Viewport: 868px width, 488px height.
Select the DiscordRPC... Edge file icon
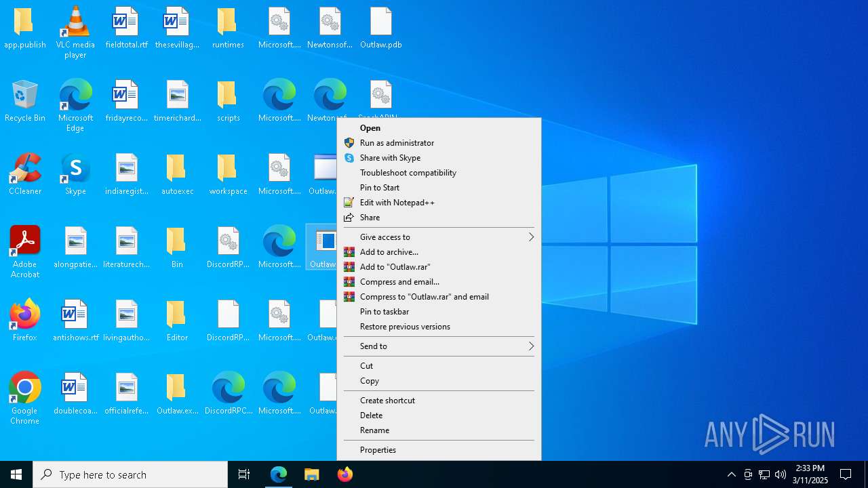point(228,388)
